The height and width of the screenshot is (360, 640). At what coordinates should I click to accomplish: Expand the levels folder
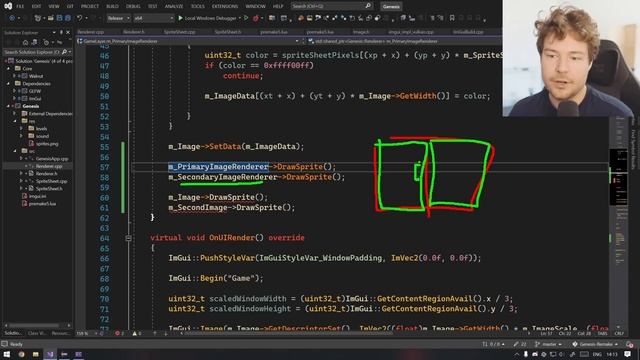pos(21,129)
